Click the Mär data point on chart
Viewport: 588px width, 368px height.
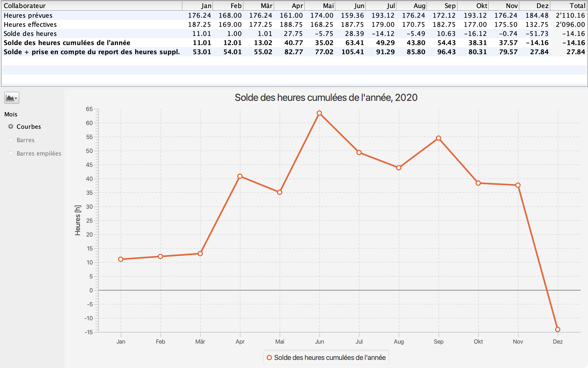tap(200, 253)
